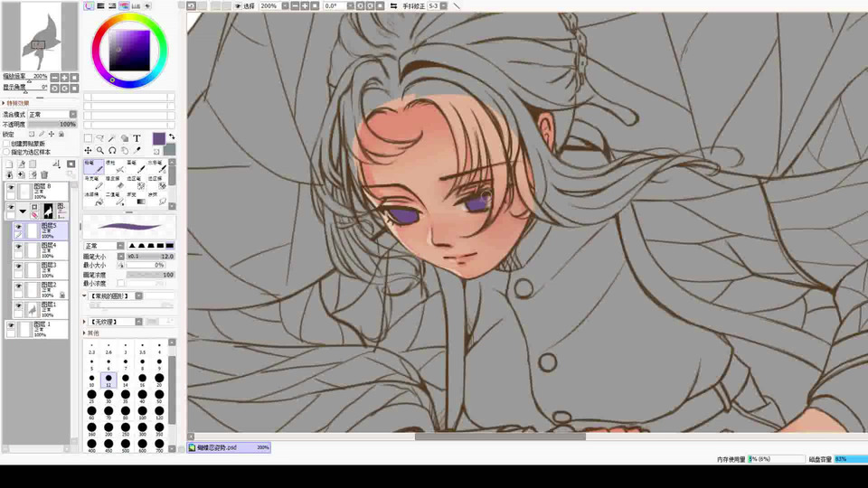Click the flip horizontal button in toolbar
The height and width of the screenshot is (488, 868).
point(393,6)
